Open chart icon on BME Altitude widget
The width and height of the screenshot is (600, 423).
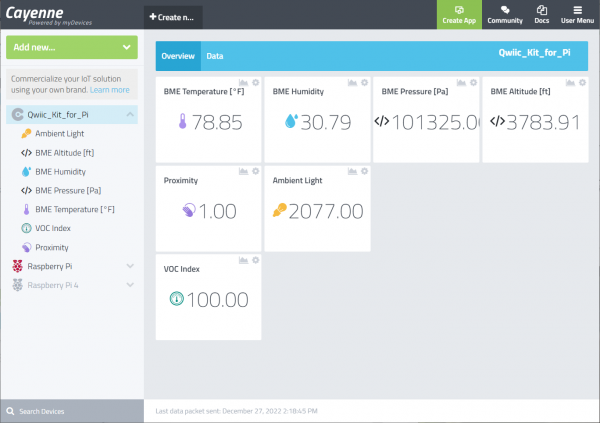pos(570,83)
